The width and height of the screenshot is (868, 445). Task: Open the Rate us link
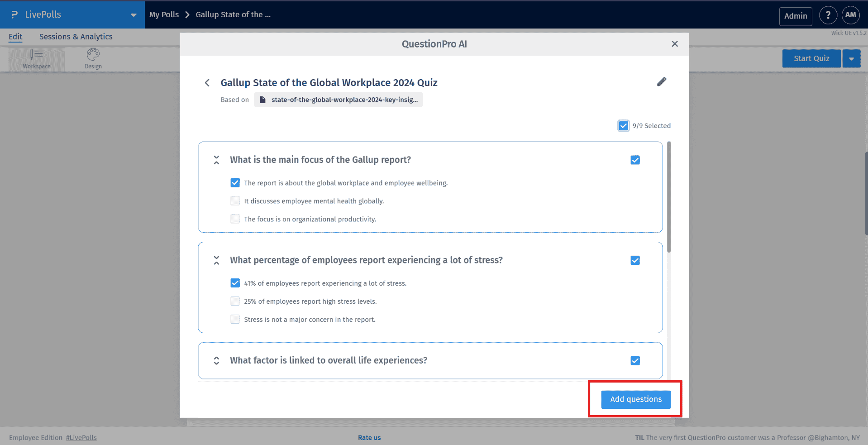[369, 437]
